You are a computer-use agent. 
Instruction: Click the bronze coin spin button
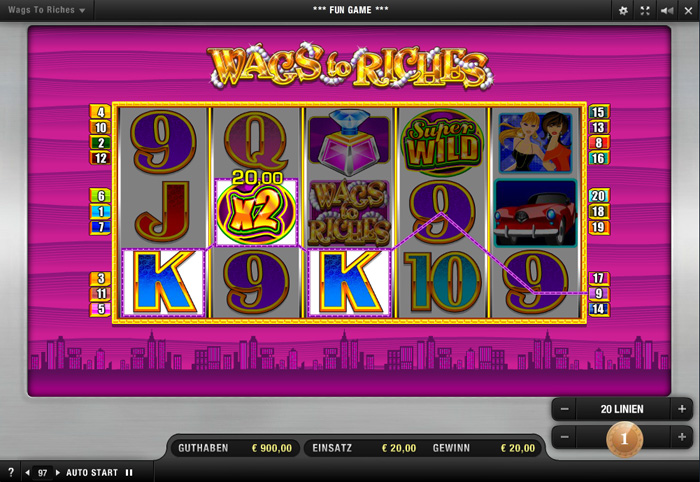625,439
